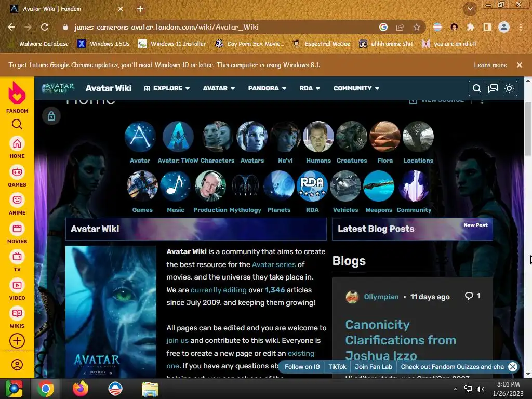
Task: Open Malware Database bookmark
Action: [39, 44]
